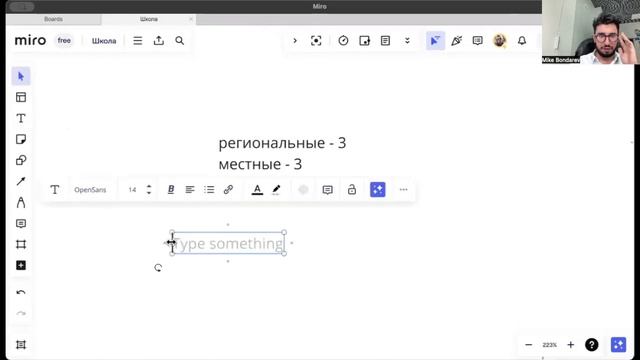
Task: Open the comments panel in top bar
Action: [x=478, y=40]
